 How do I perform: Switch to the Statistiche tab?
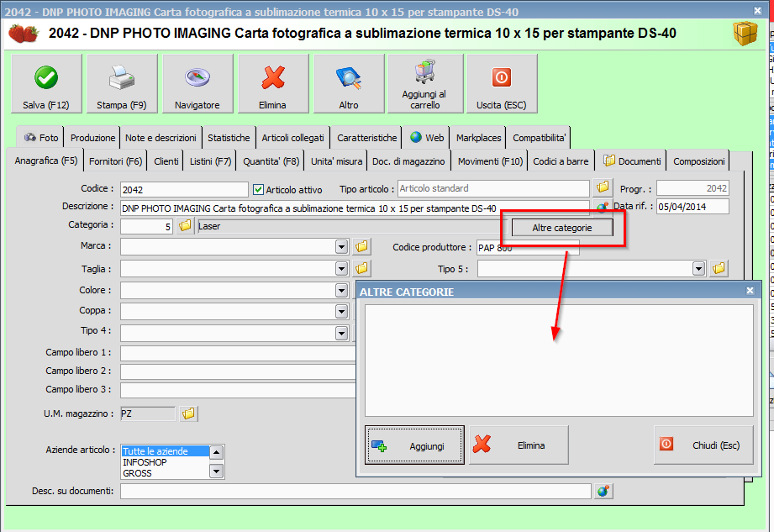(x=229, y=138)
